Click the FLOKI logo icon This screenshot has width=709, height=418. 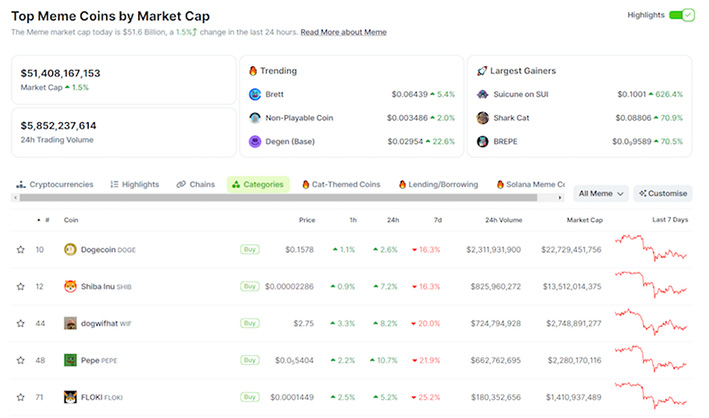point(70,397)
